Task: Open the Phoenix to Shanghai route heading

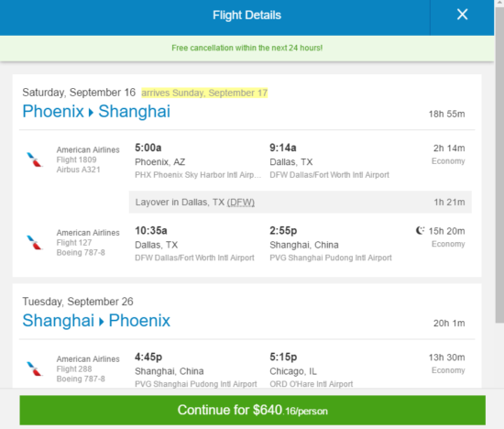Action: tap(96, 112)
